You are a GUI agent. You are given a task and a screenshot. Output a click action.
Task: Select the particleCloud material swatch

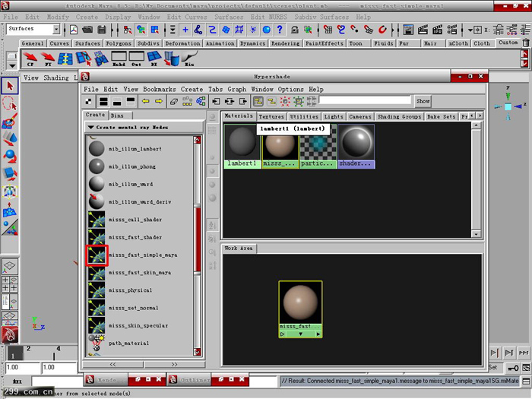click(318, 146)
